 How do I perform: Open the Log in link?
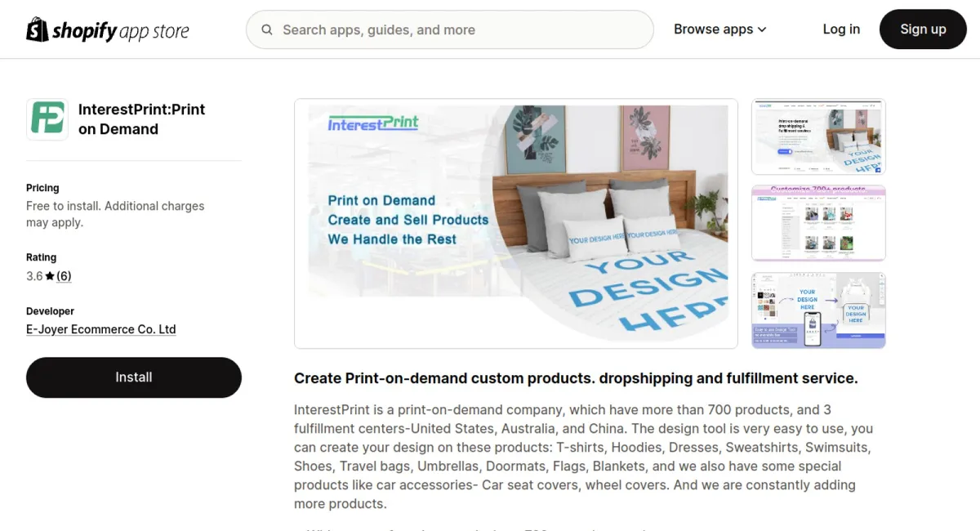[841, 29]
